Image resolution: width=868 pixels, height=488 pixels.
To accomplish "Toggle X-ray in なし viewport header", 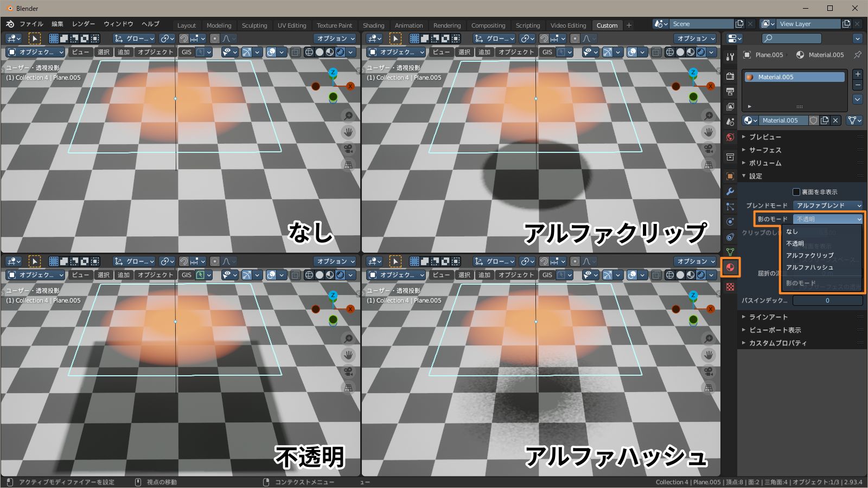I will (295, 52).
